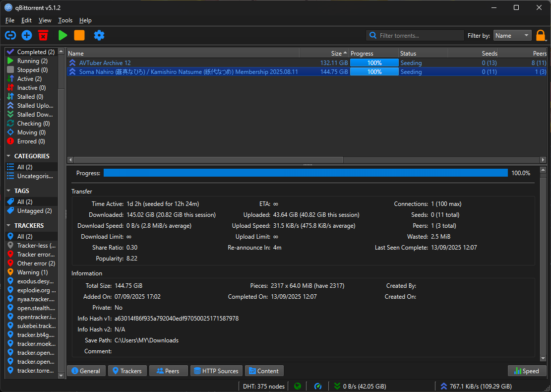This screenshot has height=392, width=551.
Task: Open the File menu
Action: pos(10,20)
